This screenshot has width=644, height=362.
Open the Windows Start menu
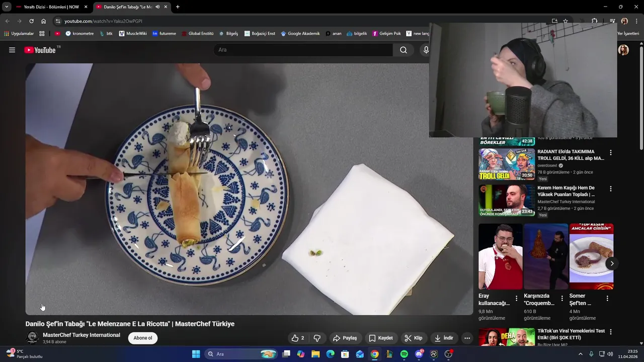[196, 354]
